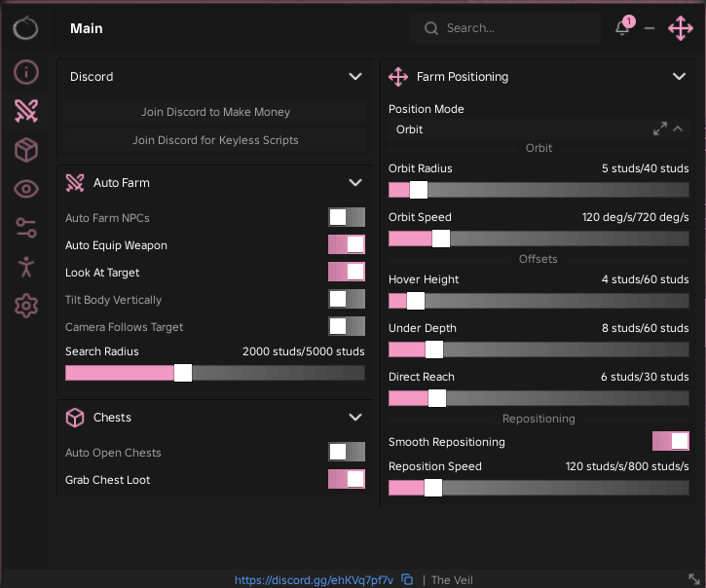This screenshot has width=706, height=588.
Task: Collapse the Auto Farm section
Action: (x=355, y=183)
